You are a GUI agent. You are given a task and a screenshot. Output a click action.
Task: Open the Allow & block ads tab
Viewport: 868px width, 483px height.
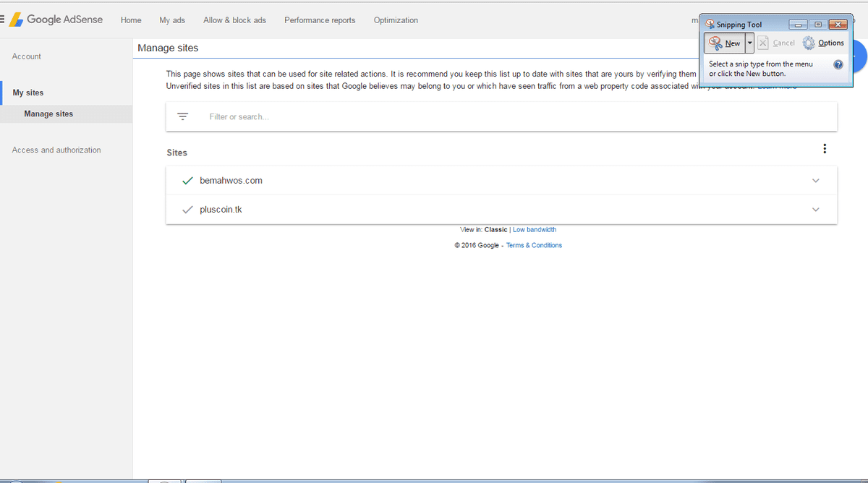click(x=234, y=20)
